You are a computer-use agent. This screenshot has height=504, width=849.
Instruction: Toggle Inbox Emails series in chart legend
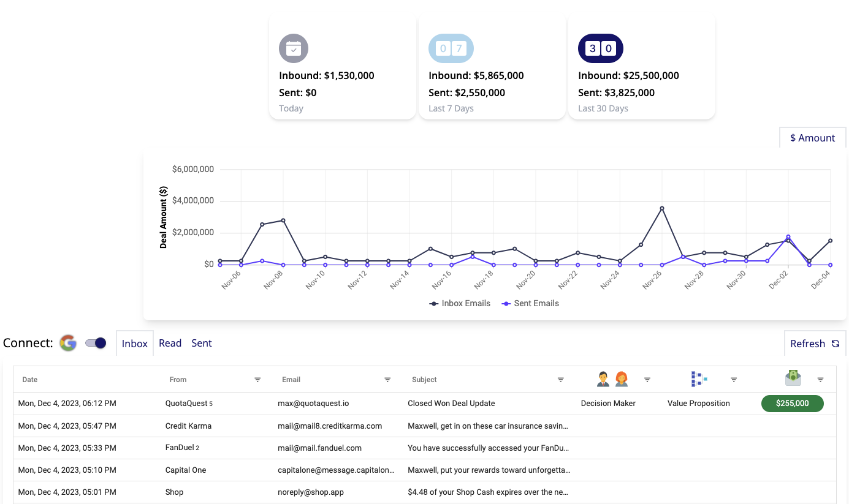pos(460,303)
